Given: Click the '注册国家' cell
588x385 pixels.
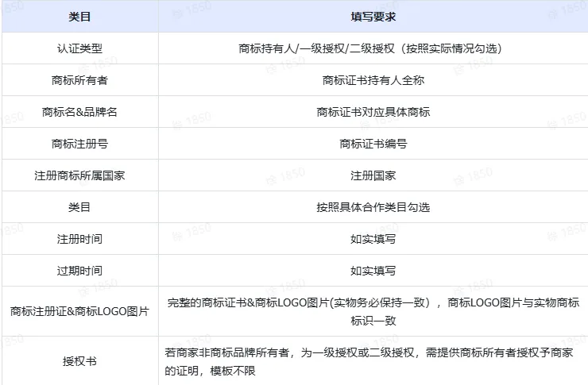Looking at the screenshot, I should pos(373,175).
